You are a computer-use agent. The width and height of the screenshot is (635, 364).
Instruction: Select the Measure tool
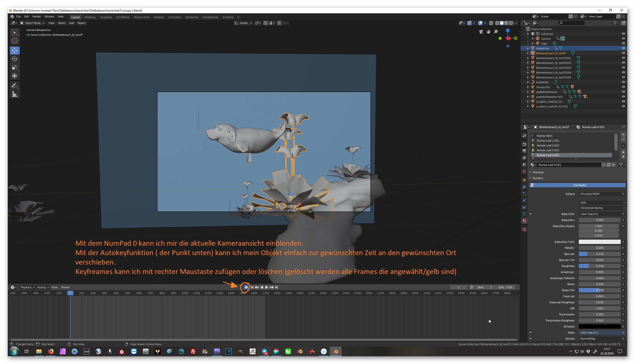pyautogui.click(x=15, y=94)
